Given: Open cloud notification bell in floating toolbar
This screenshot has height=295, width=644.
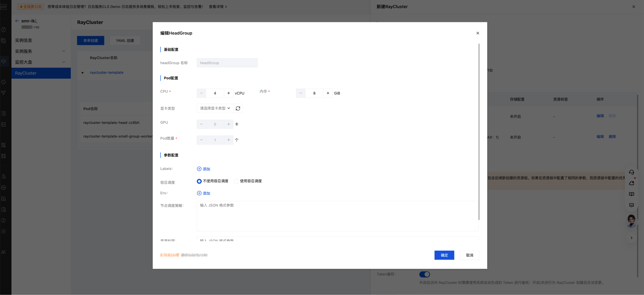Looking at the screenshot, I should coord(631,183).
